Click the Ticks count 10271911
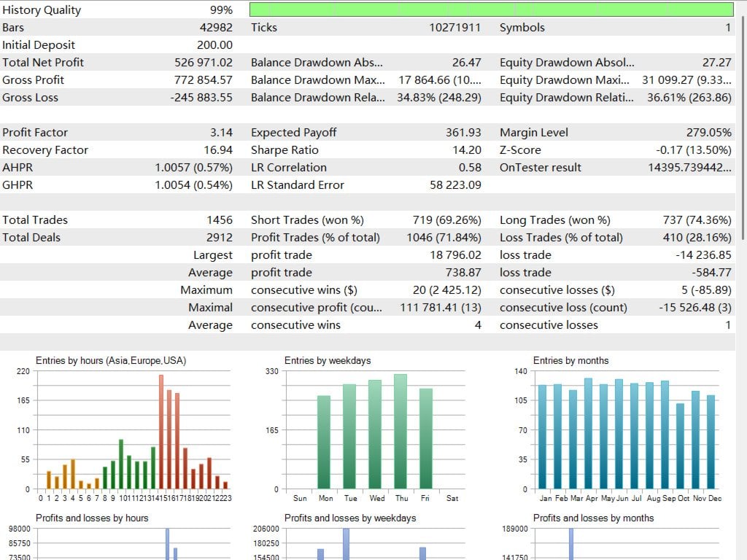 click(x=456, y=28)
